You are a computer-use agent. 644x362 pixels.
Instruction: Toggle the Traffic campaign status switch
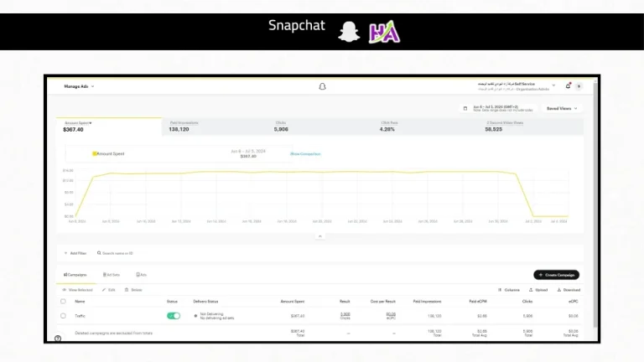pos(174,316)
